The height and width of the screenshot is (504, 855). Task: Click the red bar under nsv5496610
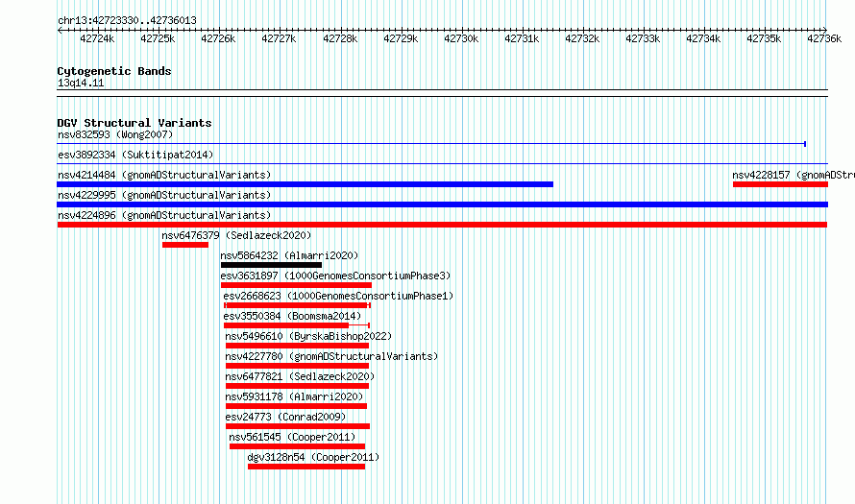point(297,346)
